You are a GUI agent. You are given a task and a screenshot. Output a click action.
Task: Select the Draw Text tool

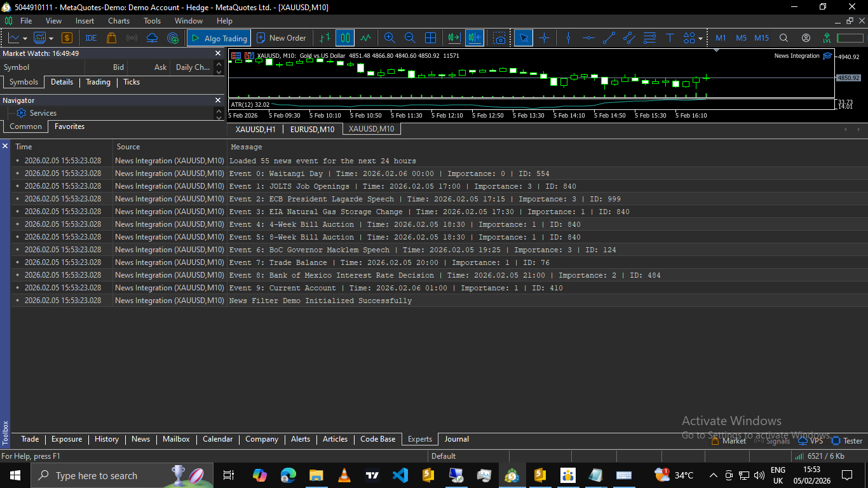670,37
